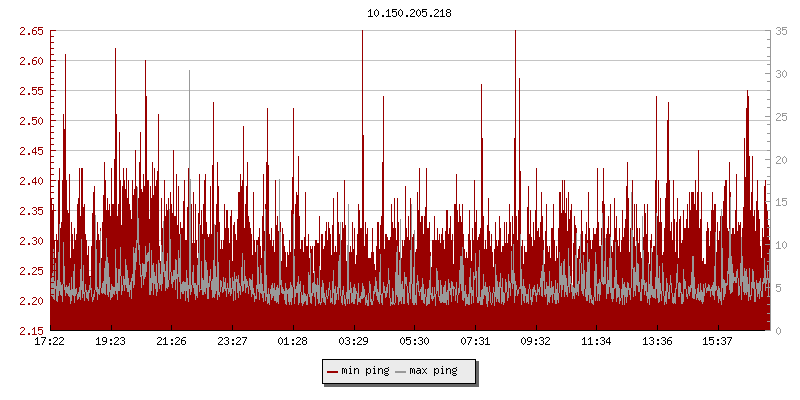Viewport: 800px width, 400px height.
Task: Click the 17:22 time axis label
Action: click(x=50, y=341)
